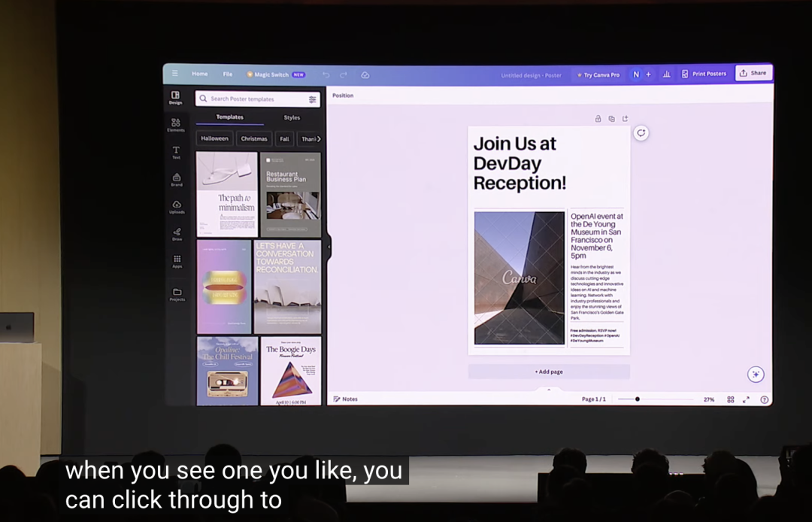Image resolution: width=812 pixels, height=522 pixels.
Task: Choose Opaline The Chill Festival template
Action: (x=227, y=371)
